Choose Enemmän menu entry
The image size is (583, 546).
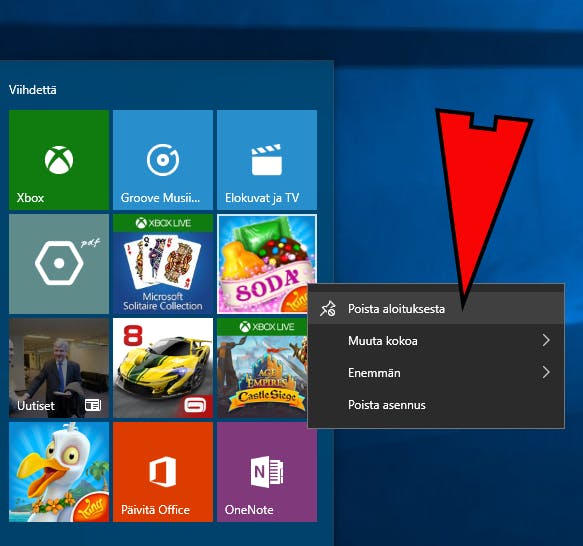coord(436,373)
